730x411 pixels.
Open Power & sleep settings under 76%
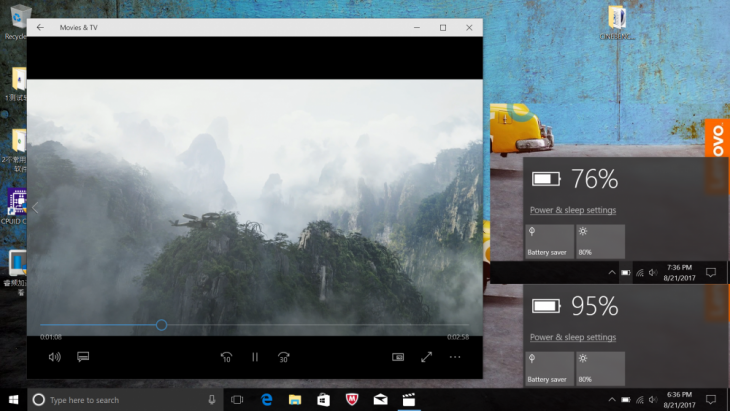(x=573, y=210)
